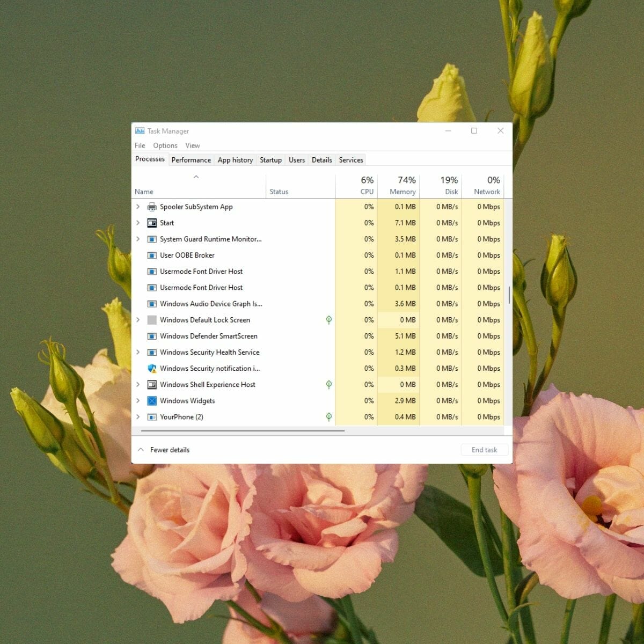Expand the YourPhone (2) process group
This screenshot has height=644, width=644.
pos(138,417)
